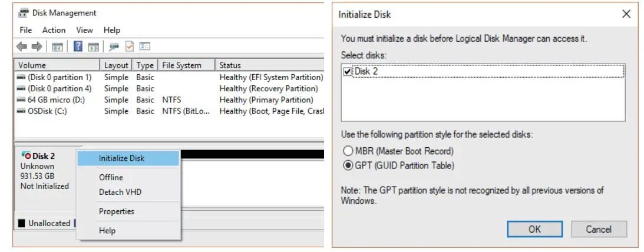Sort by the File System column header
644x252 pixels.
181,65
